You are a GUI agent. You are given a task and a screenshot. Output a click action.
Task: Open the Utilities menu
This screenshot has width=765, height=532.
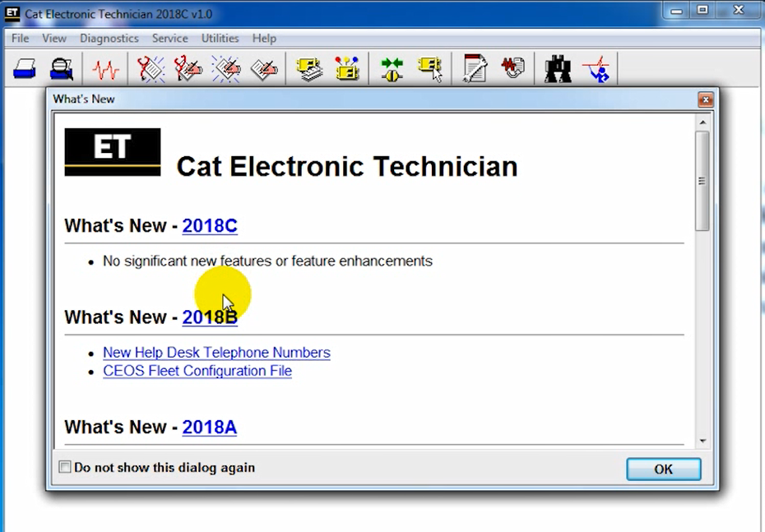point(220,39)
